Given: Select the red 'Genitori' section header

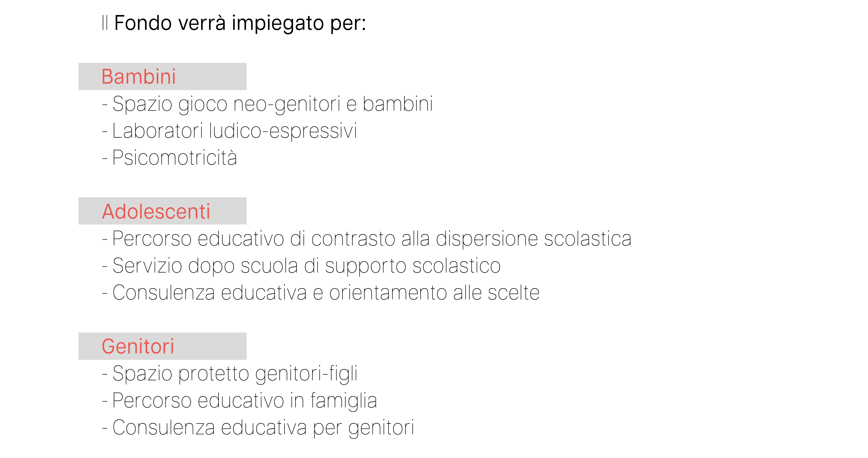Looking at the screenshot, I should coord(138,346).
